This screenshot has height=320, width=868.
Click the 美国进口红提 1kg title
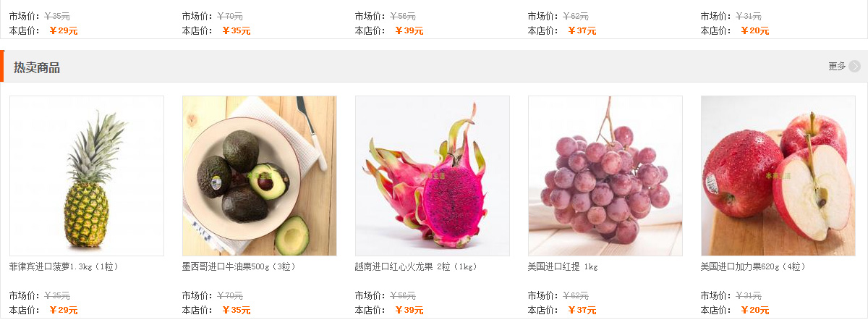[x=563, y=266]
